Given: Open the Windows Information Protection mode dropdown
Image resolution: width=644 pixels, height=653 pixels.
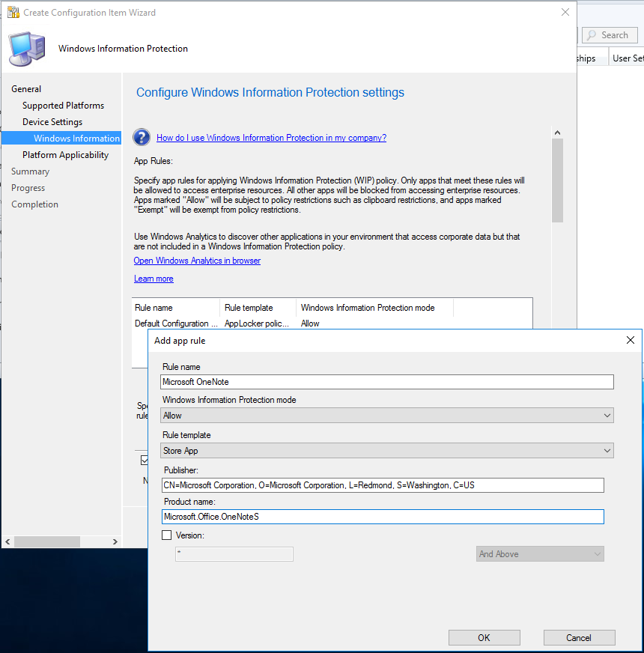Looking at the screenshot, I should (x=387, y=416).
